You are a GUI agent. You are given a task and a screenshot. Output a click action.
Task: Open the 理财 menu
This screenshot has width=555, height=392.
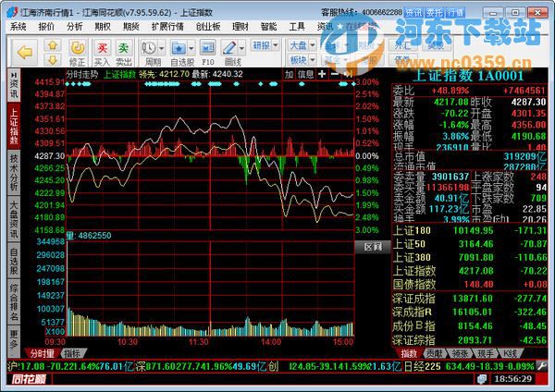pos(240,27)
